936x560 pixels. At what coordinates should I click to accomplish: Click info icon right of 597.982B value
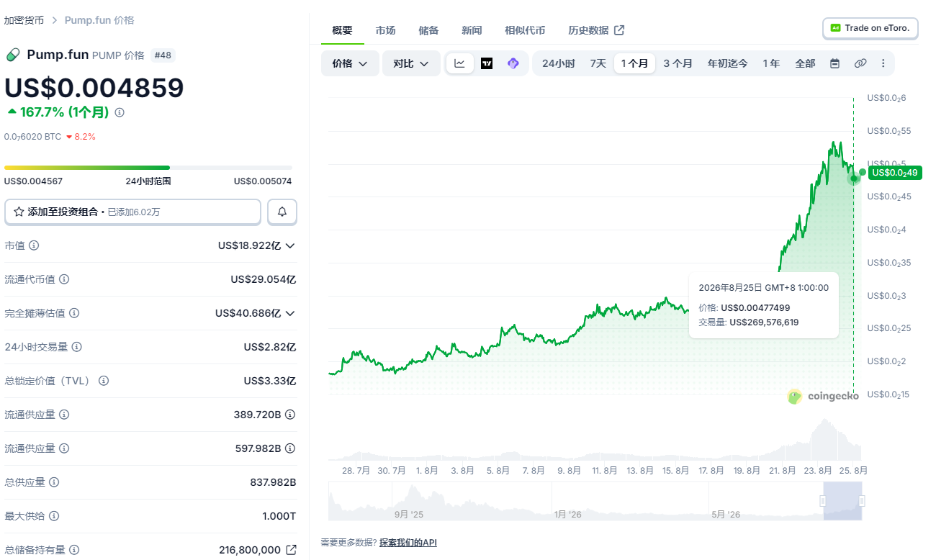[290, 448]
